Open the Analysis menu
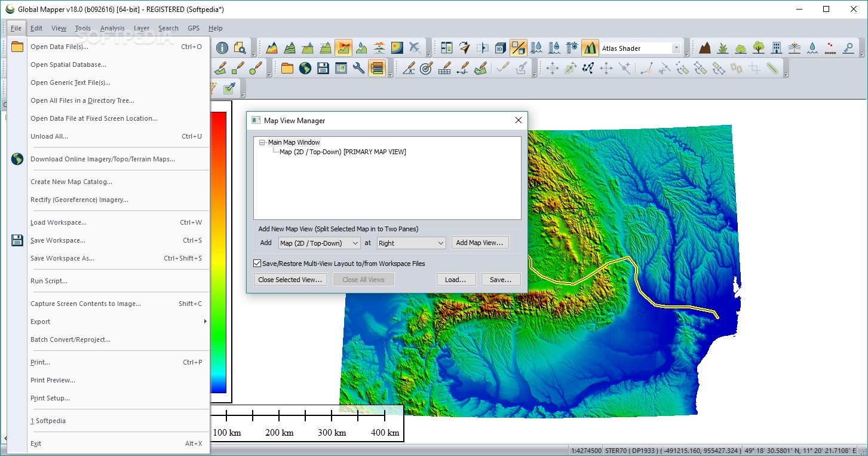This screenshot has width=868, height=456. tap(112, 28)
